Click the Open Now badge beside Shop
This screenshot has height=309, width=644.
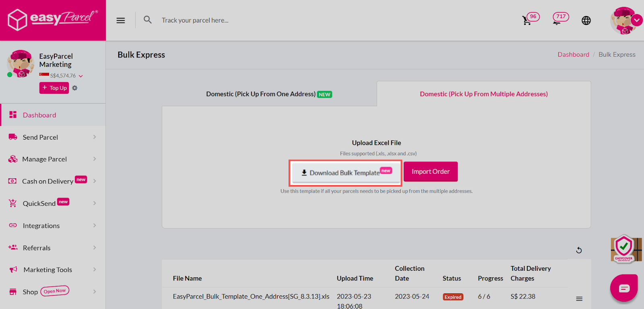point(55,291)
